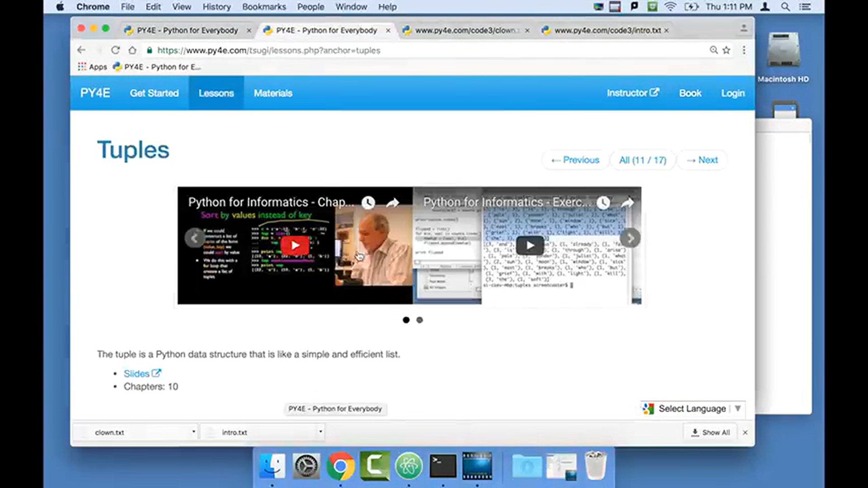
Task: Open Terminal from the Dock
Action: tap(443, 466)
